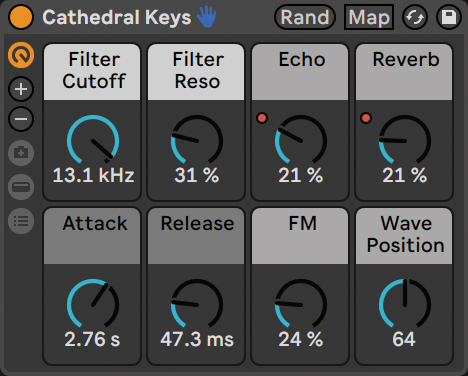Click the red dot on Reverb macro
Image resolution: width=468 pixels, height=376 pixels.
[x=366, y=118]
